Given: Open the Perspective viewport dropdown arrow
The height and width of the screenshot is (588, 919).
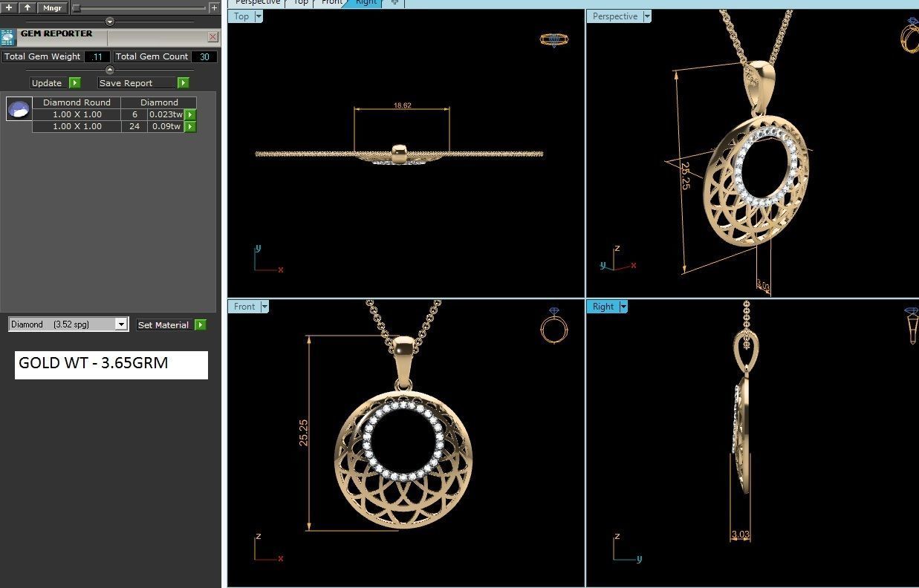Looking at the screenshot, I should click(647, 16).
